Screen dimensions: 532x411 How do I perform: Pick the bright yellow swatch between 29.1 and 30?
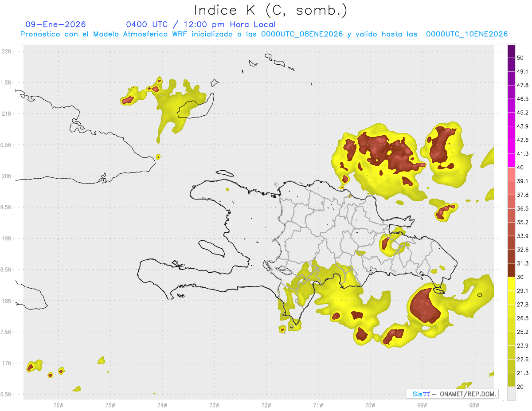coord(511,284)
